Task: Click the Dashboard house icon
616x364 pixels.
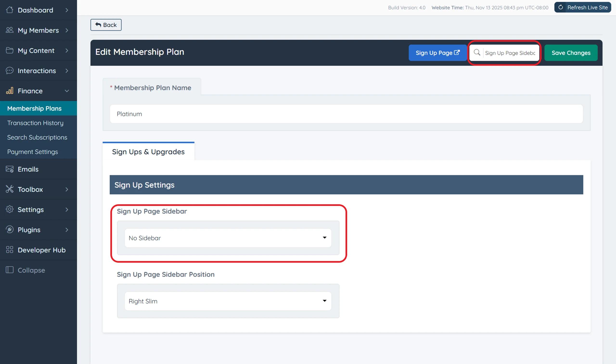Action: [x=10, y=10]
